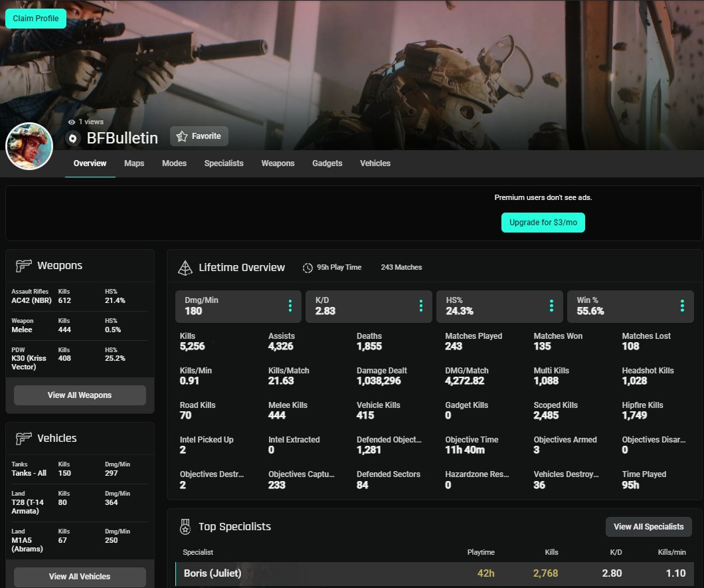Click the Objective Time 11h 40m stat
704x588 pixels.
click(x=472, y=445)
